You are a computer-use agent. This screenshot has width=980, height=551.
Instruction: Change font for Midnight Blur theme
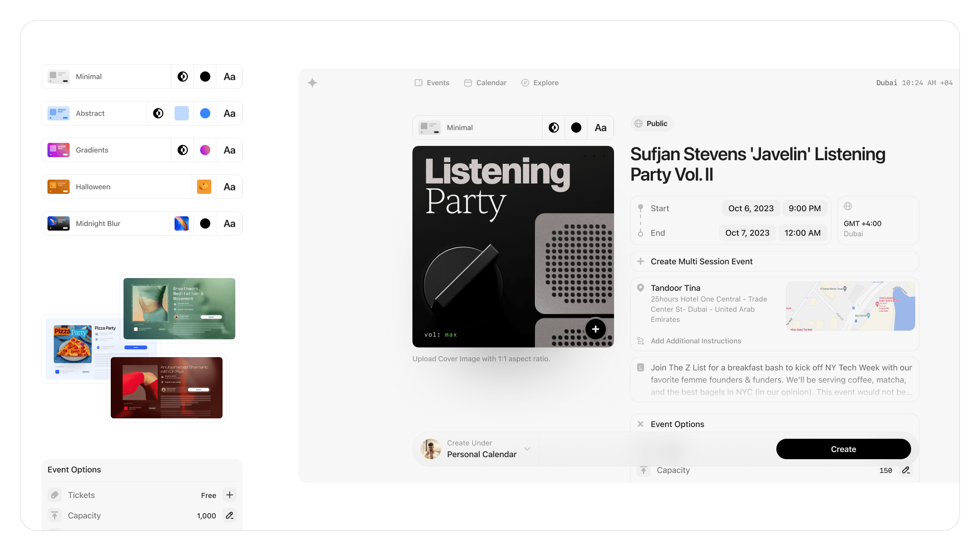[230, 223]
